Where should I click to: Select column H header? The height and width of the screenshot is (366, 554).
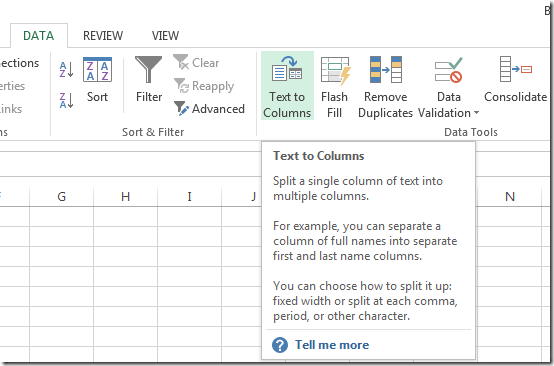(125, 196)
